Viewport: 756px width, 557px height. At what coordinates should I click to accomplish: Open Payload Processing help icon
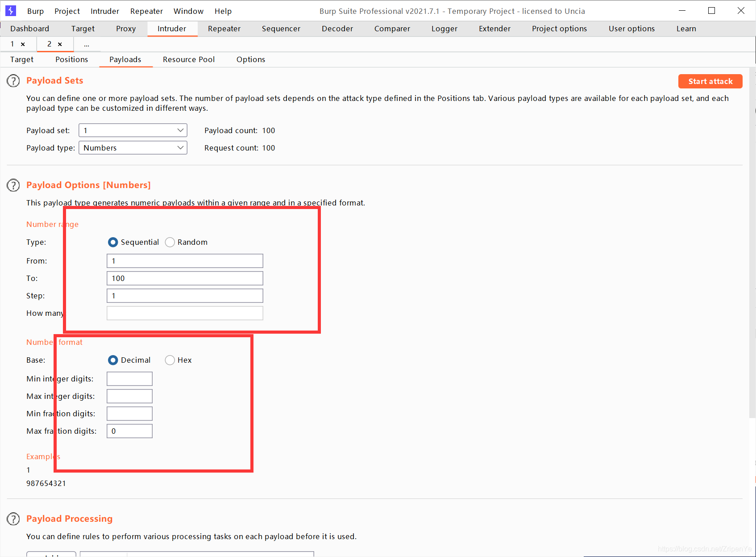coord(13,519)
